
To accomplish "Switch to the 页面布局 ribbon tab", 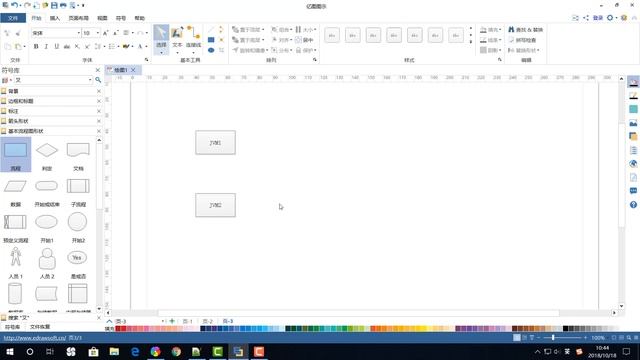I will tap(78, 18).
